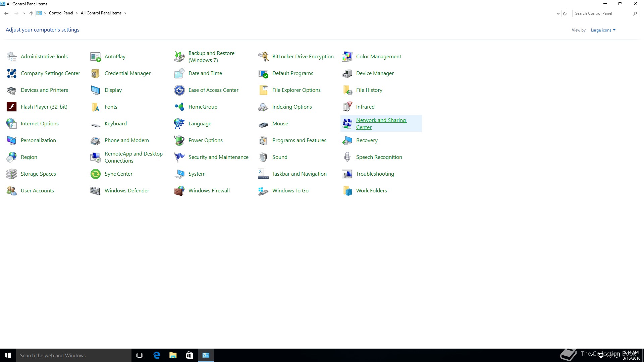Open File Explorer from the taskbar

click(x=173, y=355)
